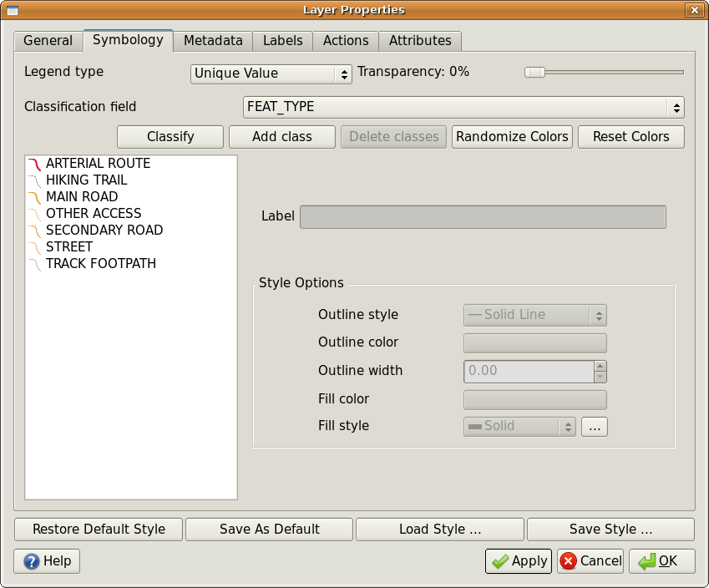
Task: Expand the Classification field FEAT_TYPE dropdown
Action: pyautogui.click(x=463, y=107)
